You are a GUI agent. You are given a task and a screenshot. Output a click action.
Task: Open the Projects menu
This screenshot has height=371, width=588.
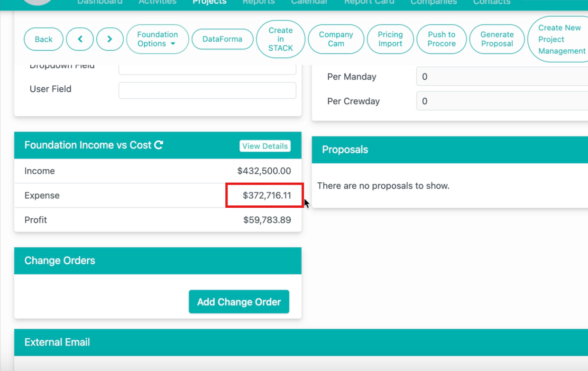[x=209, y=2]
